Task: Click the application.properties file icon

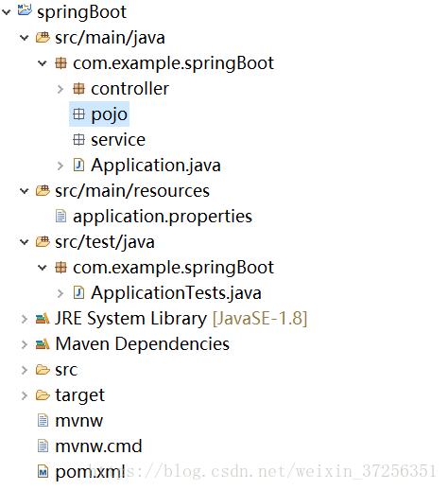Action: click(60, 217)
